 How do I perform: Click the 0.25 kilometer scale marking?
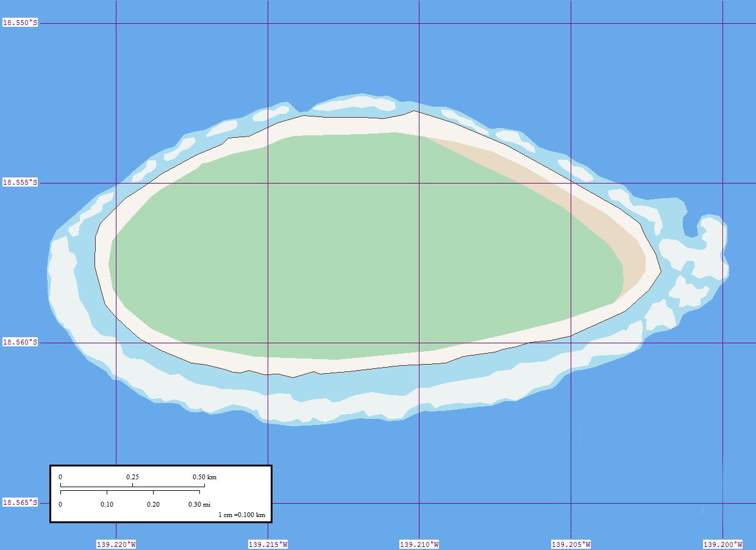(x=132, y=477)
